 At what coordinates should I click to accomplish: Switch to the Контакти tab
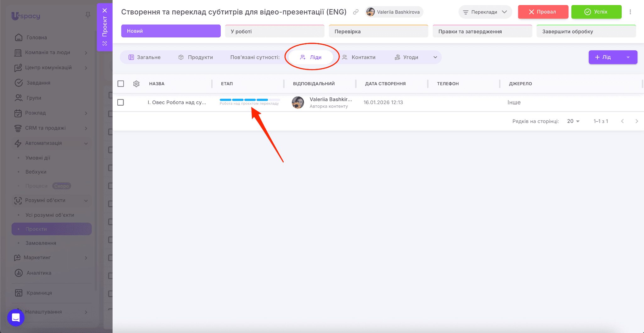click(x=359, y=57)
